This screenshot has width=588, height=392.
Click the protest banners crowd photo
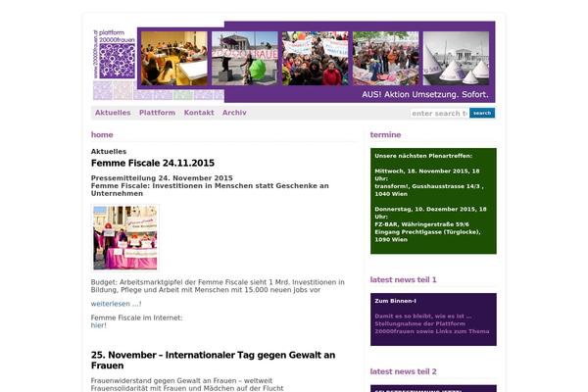point(315,58)
